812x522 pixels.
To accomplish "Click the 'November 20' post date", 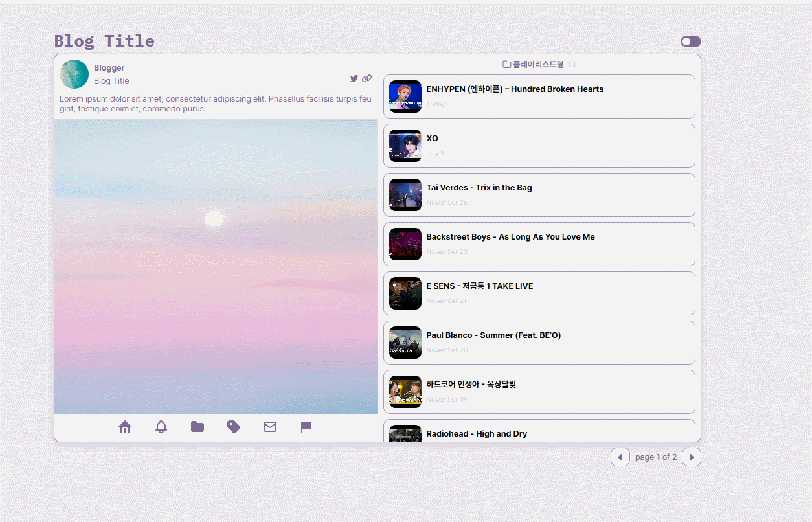I will coord(447,350).
